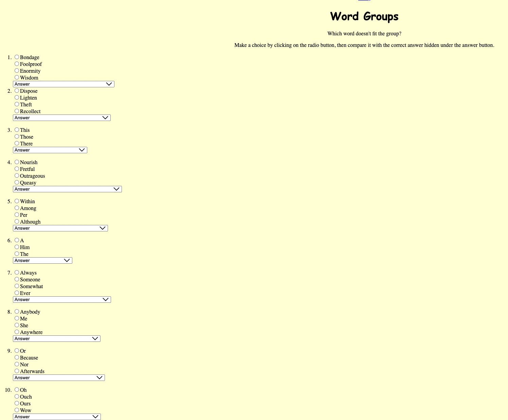Pick "Lighten" in question 2
Image resolution: width=508 pixels, height=420 pixels.
[x=17, y=97]
